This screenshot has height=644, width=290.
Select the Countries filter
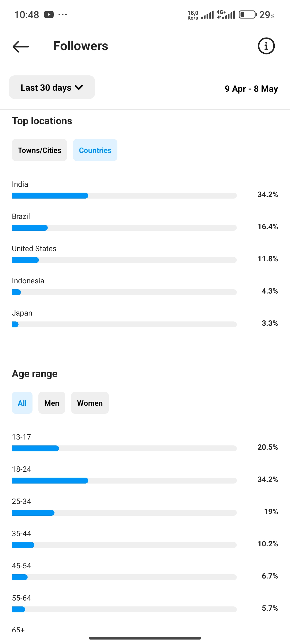tap(95, 150)
